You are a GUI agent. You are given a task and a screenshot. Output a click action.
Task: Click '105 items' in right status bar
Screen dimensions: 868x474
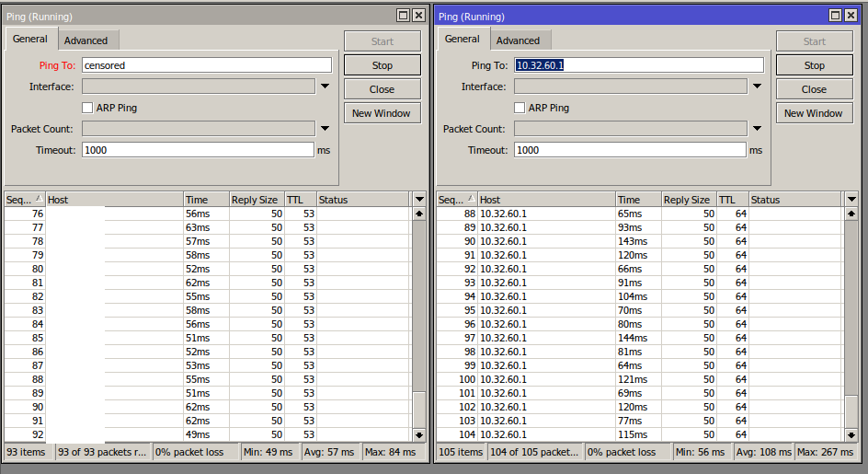462,453
